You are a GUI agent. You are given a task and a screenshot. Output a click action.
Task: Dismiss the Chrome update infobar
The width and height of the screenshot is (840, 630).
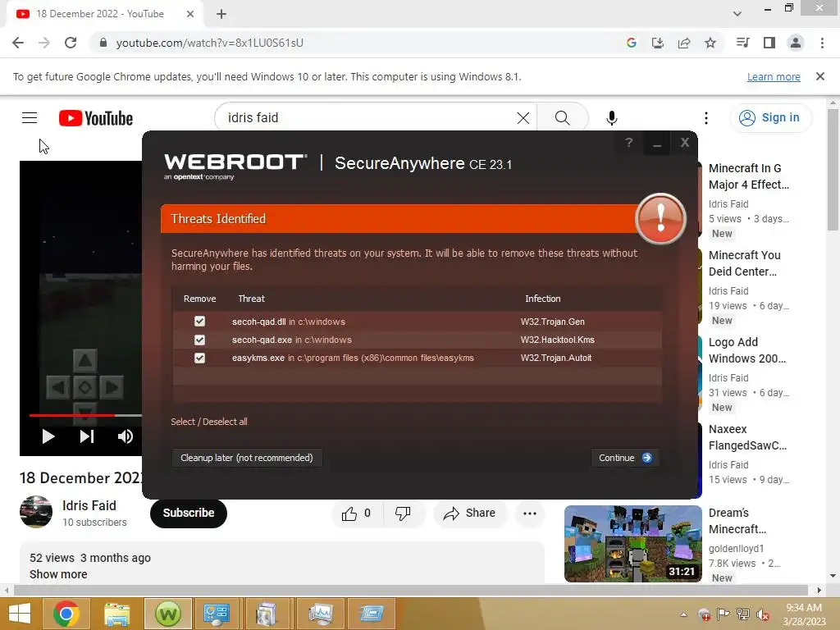click(819, 76)
